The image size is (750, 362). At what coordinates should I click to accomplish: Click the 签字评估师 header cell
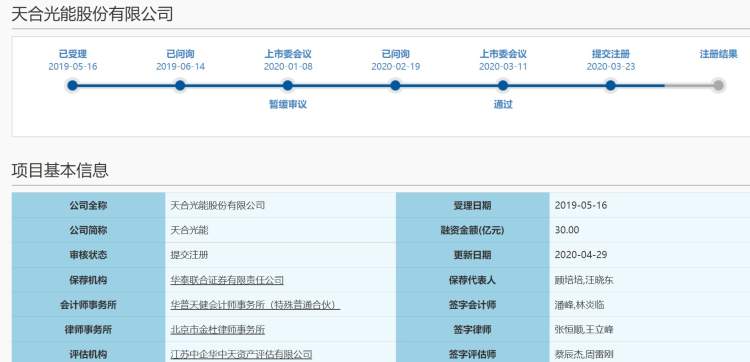click(x=473, y=353)
